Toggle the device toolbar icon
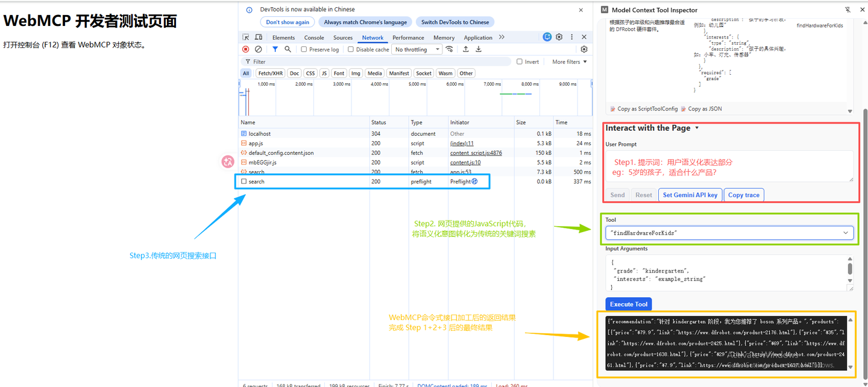 [259, 37]
